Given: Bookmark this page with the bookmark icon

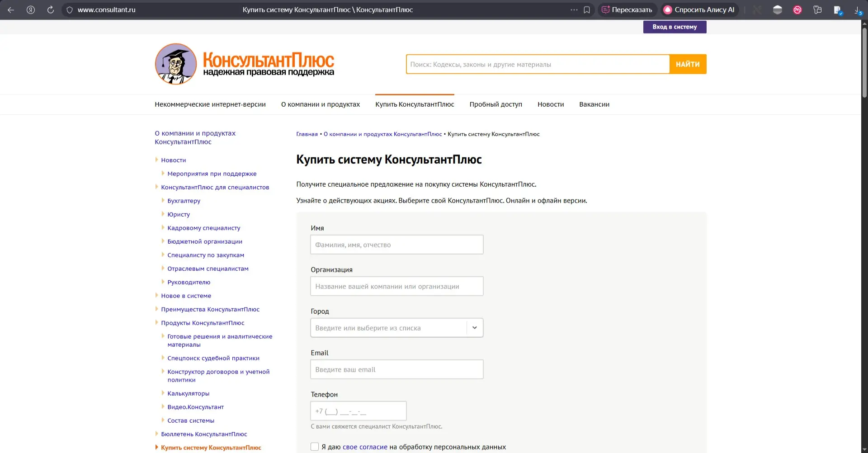Looking at the screenshot, I should click(x=587, y=9).
